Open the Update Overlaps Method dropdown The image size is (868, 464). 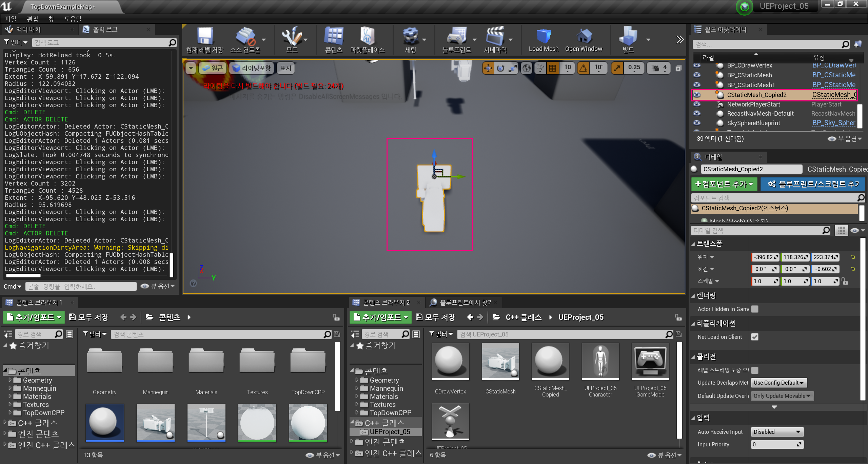coord(778,383)
